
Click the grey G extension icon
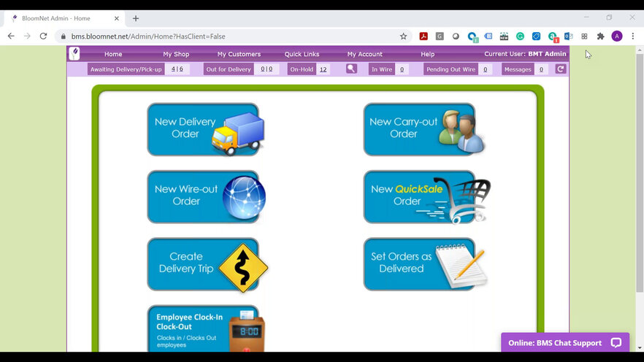440,36
